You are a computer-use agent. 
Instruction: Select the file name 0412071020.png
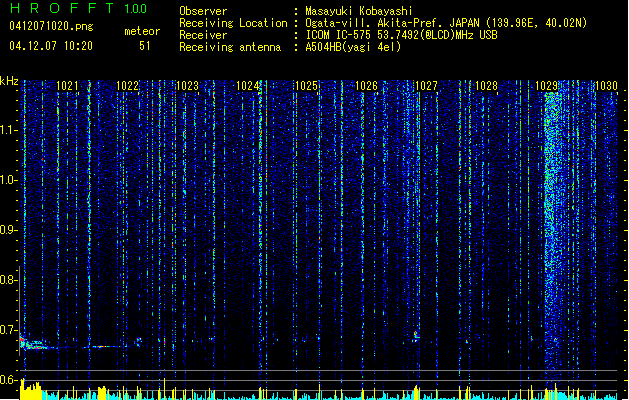pyautogui.click(x=51, y=26)
